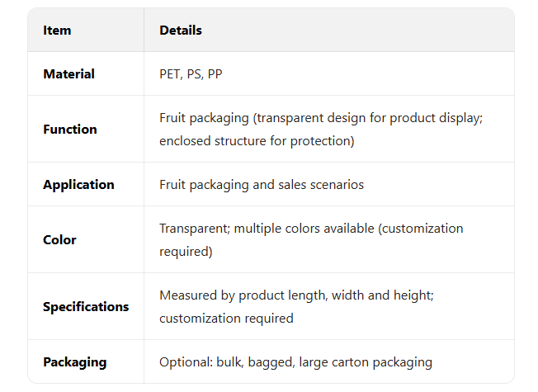The height and width of the screenshot is (392, 538).
Task: Click the 'Details' column header
Action: coord(181,31)
